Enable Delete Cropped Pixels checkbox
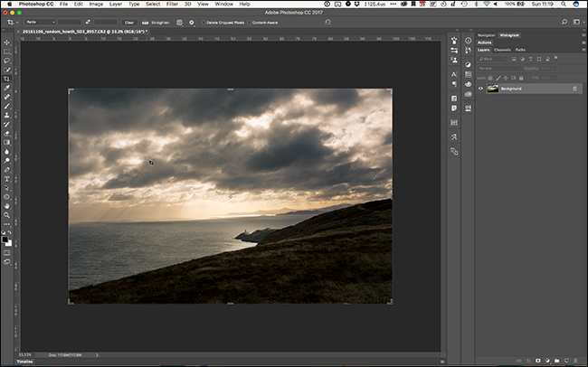 pyautogui.click(x=204, y=22)
